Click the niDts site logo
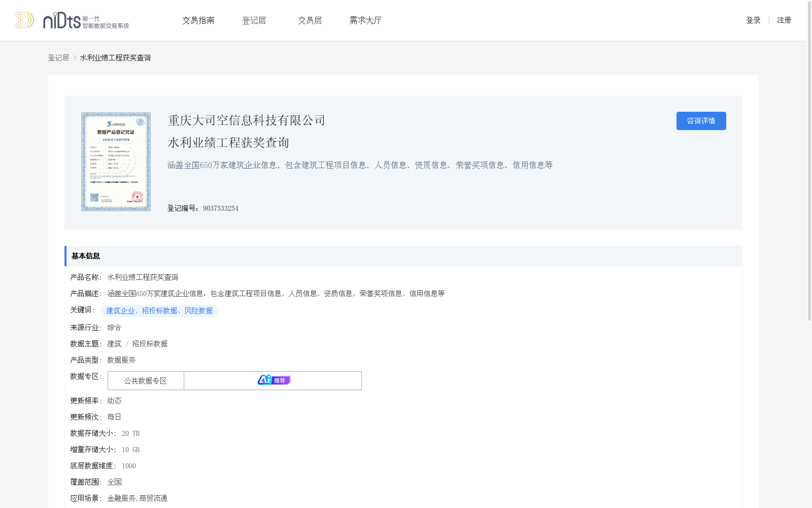 (86, 20)
